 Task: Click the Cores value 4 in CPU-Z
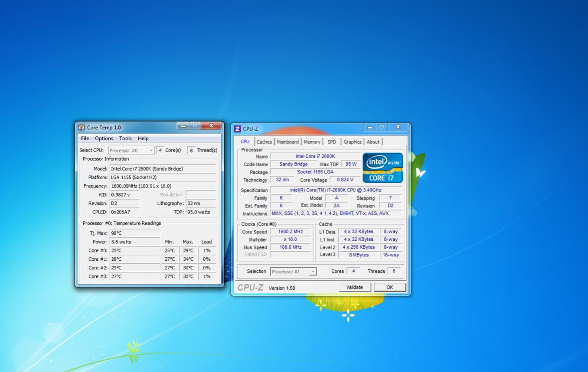[353, 271]
